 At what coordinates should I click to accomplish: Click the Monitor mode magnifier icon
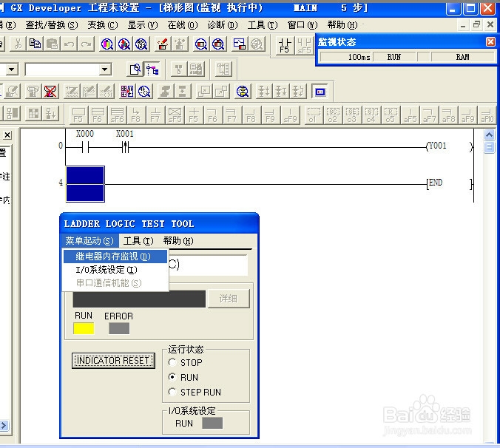click(201, 44)
